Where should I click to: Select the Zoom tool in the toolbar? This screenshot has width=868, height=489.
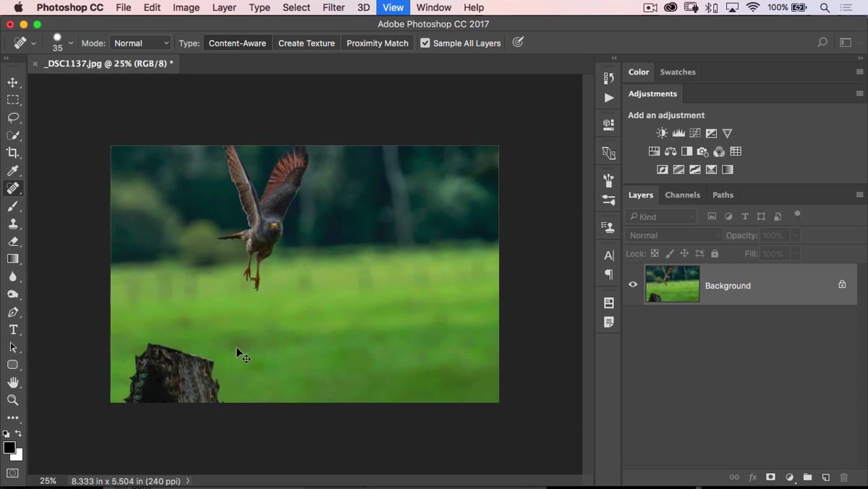coord(13,400)
